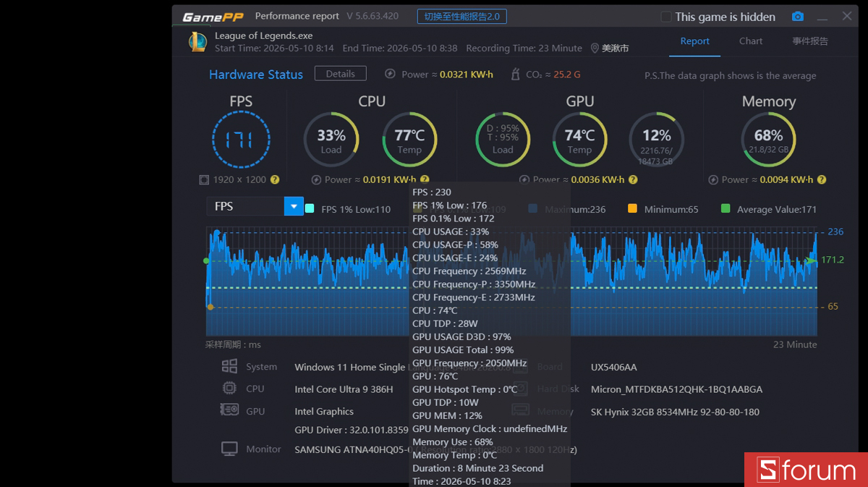Click help icon next to 1920 x 1200
The width and height of the screenshot is (868, 487).
[x=275, y=179]
